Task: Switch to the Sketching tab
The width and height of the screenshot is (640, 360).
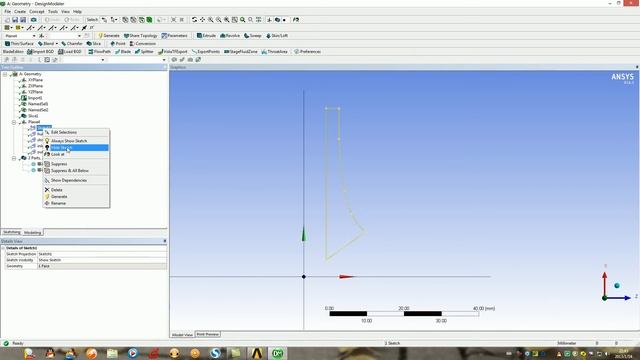Action: pyautogui.click(x=11, y=232)
